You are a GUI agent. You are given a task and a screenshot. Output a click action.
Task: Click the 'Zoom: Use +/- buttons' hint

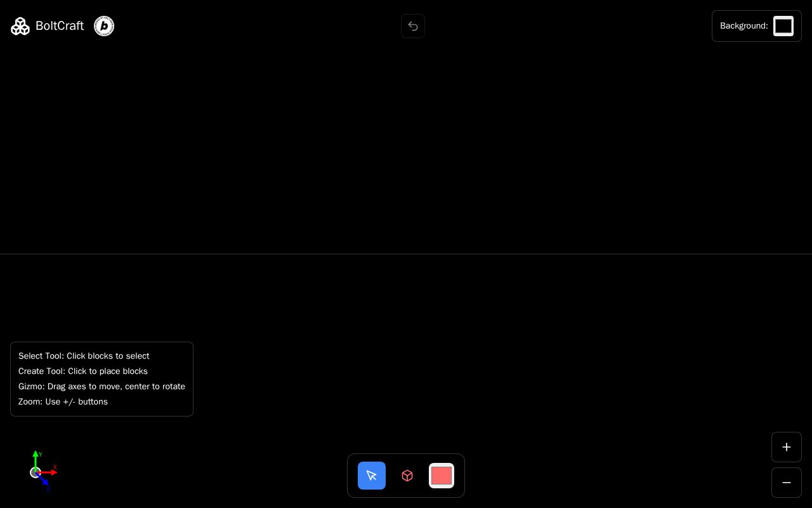pyautogui.click(x=63, y=402)
